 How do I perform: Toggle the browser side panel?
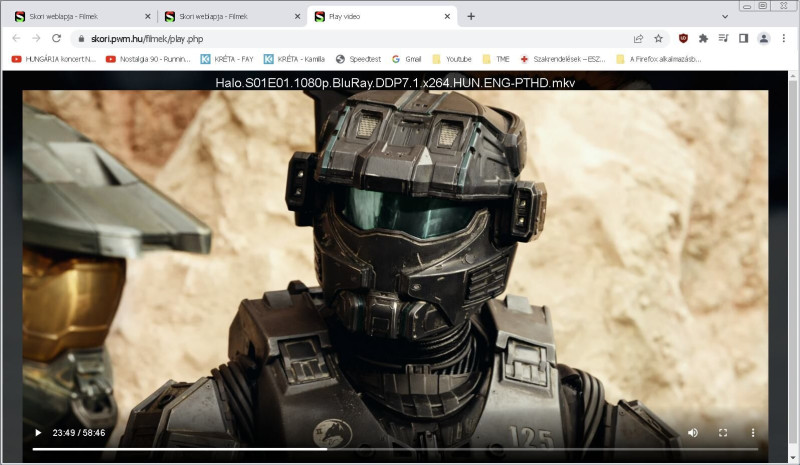pyautogui.click(x=743, y=39)
